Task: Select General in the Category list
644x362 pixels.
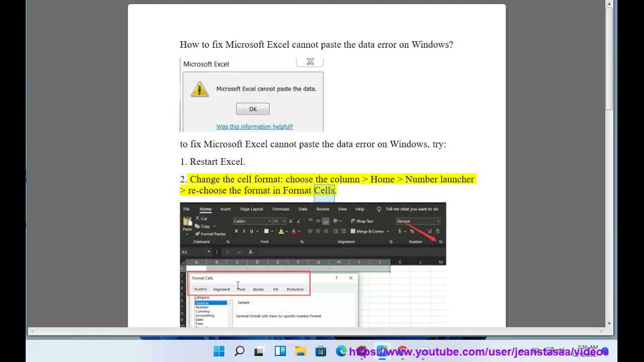Action: [211, 303]
